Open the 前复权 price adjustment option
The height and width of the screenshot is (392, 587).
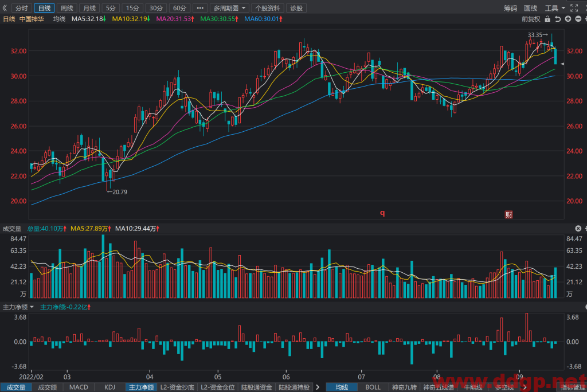pos(531,19)
